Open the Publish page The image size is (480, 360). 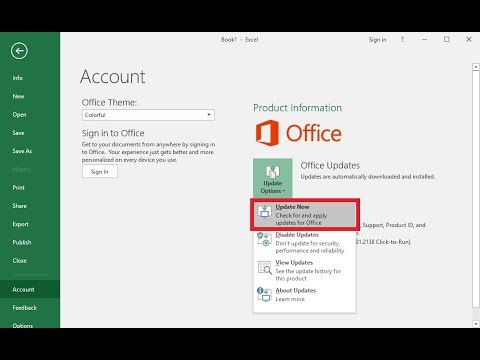(x=22, y=243)
